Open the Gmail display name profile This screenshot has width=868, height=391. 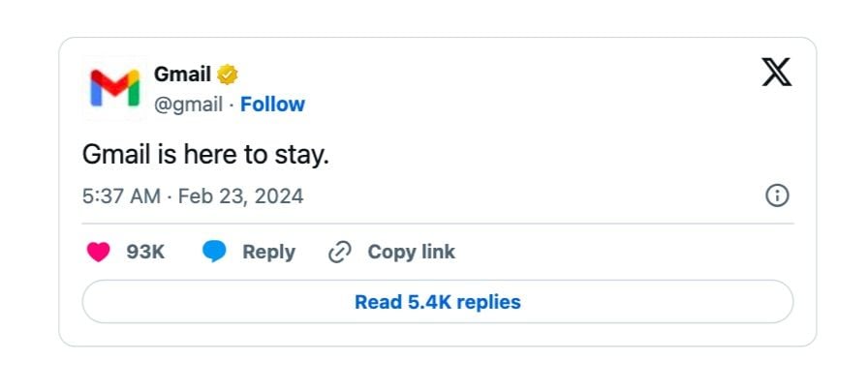(182, 74)
